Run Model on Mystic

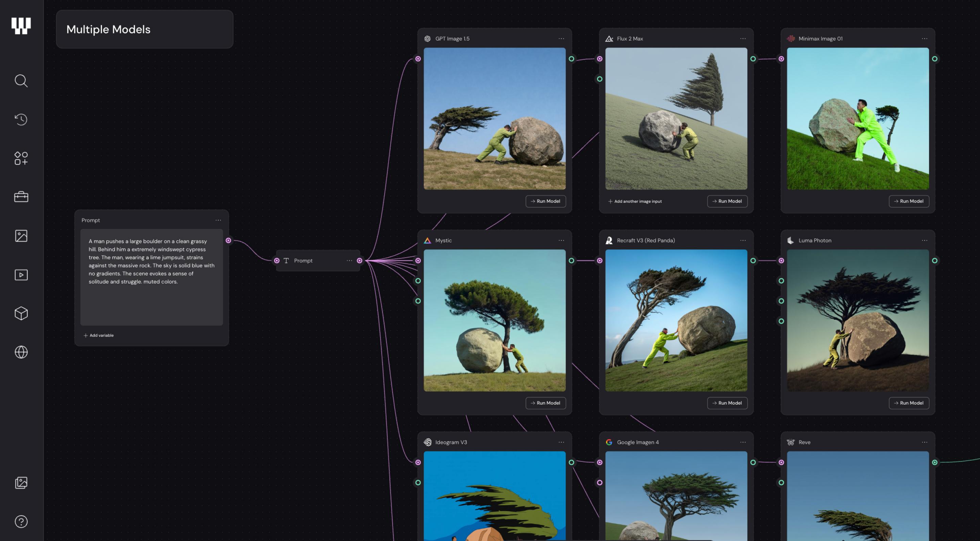click(x=545, y=403)
